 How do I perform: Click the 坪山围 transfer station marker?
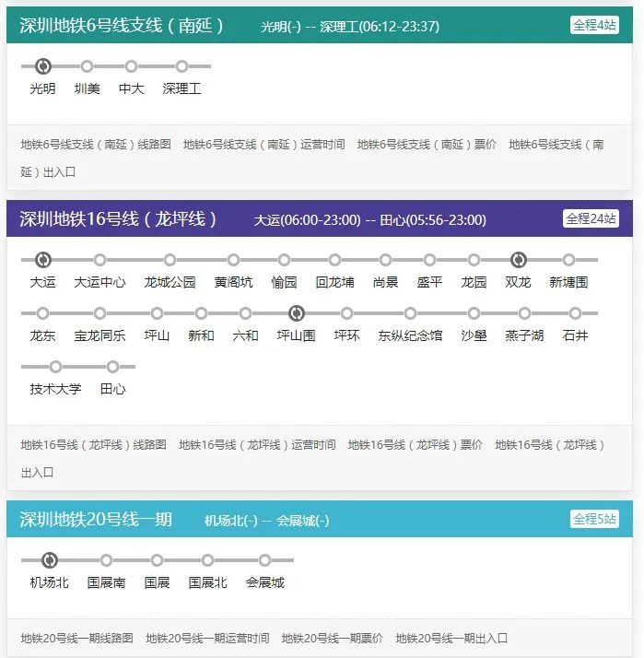[296, 313]
